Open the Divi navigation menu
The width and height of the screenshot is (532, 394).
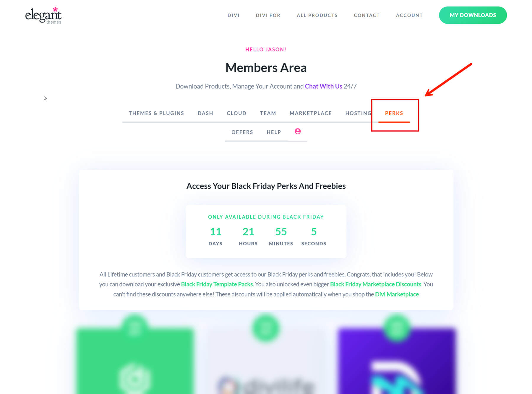pos(233,15)
